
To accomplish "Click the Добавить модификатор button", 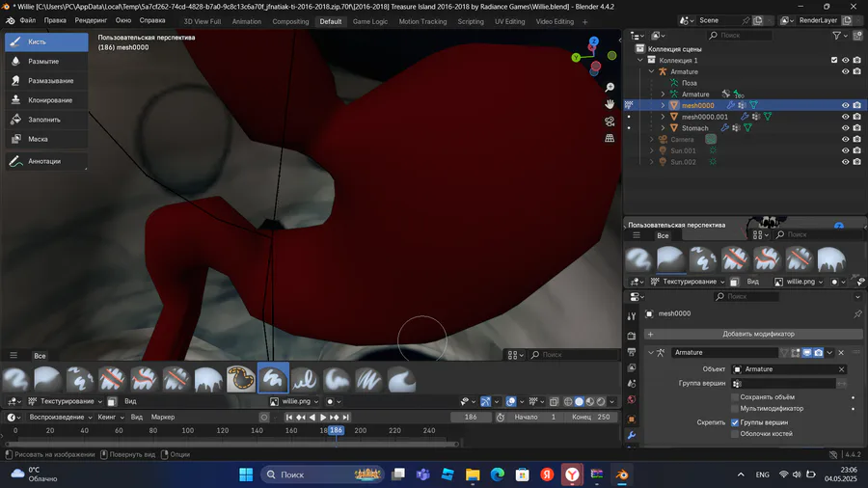I will pos(753,335).
